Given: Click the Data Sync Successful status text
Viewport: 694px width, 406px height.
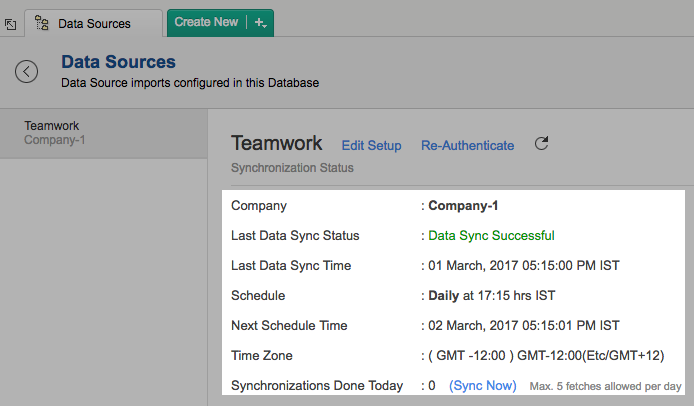Looking at the screenshot, I should point(491,236).
